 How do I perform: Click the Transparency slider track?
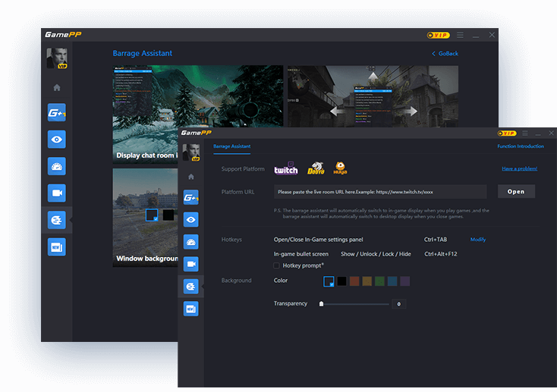357,304
